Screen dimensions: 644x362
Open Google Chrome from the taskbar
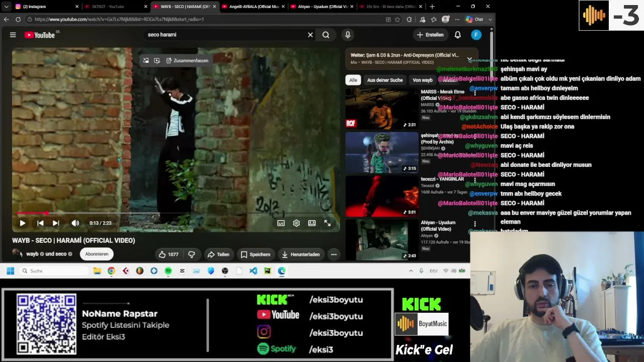pyautogui.click(x=111, y=271)
